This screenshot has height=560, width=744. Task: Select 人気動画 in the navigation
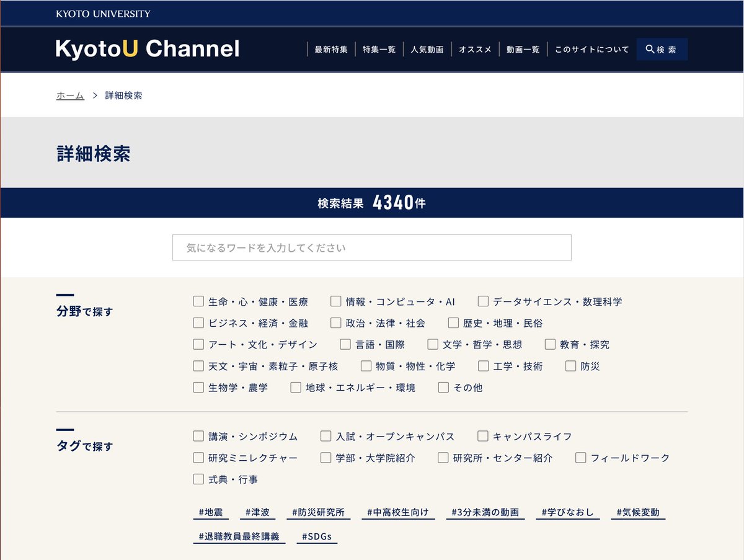pos(427,50)
